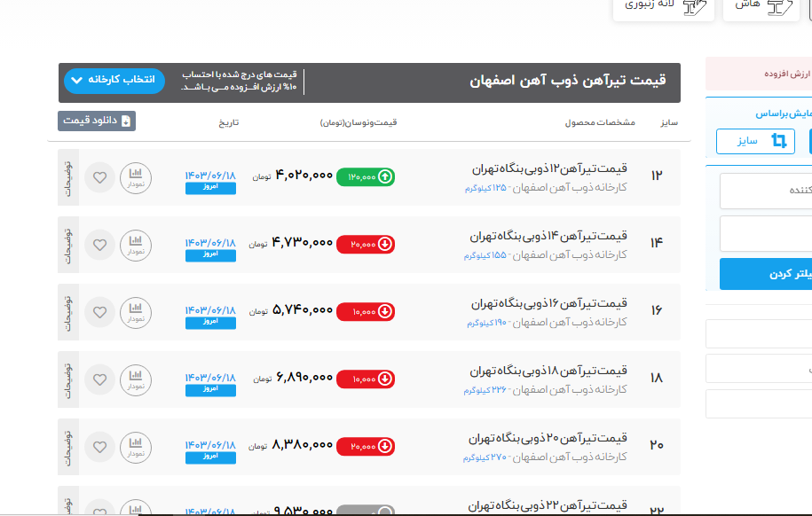This screenshot has height=516, width=812.
Task: Click the red price-down badge on size 20 row
Action: click(x=366, y=446)
